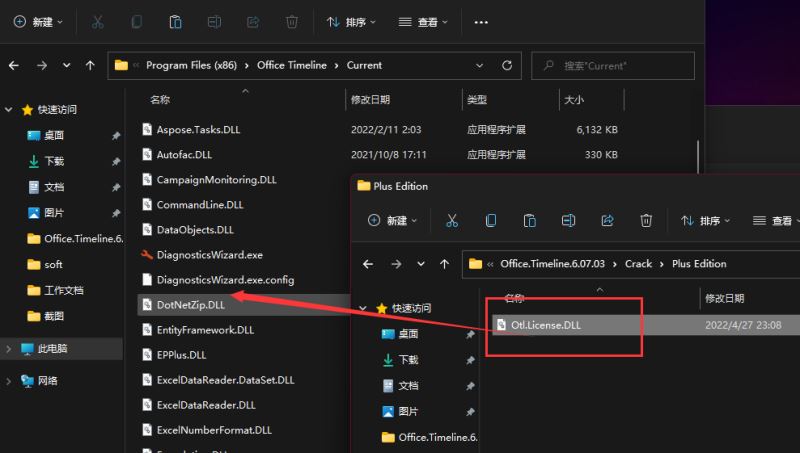
Task: Expand 网络 in sidebar
Action: [x=9, y=381]
